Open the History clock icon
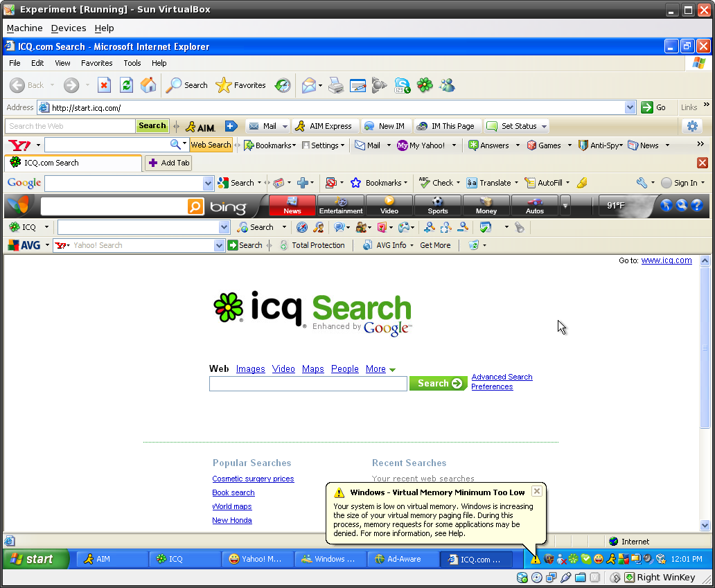 [x=283, y=85]
